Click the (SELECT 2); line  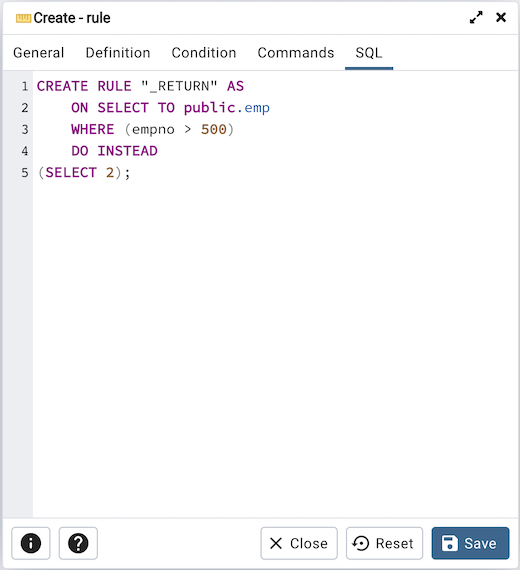[84, 172]
